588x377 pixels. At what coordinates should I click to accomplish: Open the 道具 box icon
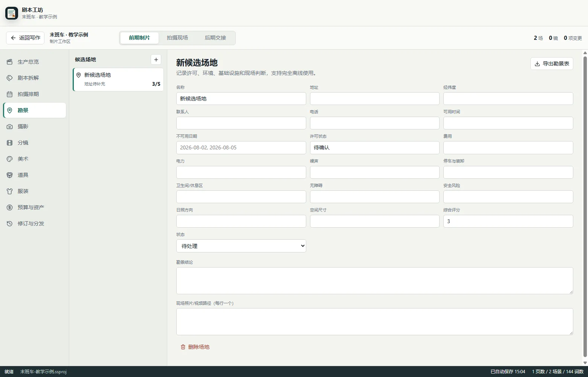pos(10,175)
